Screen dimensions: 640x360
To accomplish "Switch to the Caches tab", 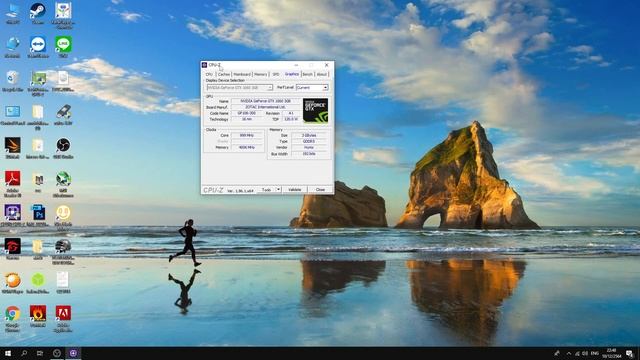I will pyautogui.click(x=224, y=74).
